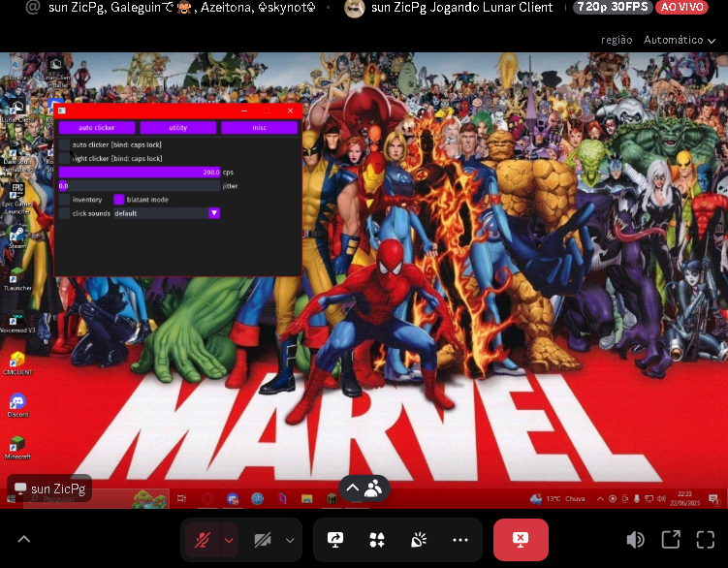Open the File Explorer folder taskbar icon

(307, 499)
